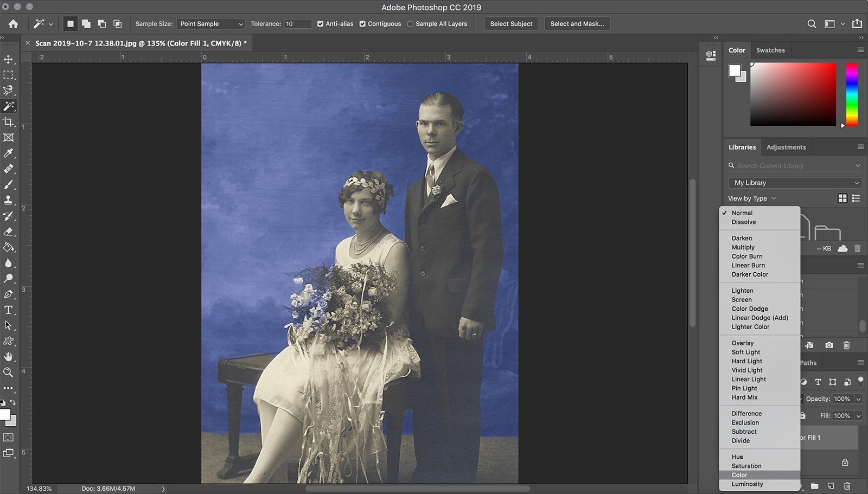This screenshot has width=868, height=494.
Task: Expand the My Library dropdown
Action: [795, 183]
